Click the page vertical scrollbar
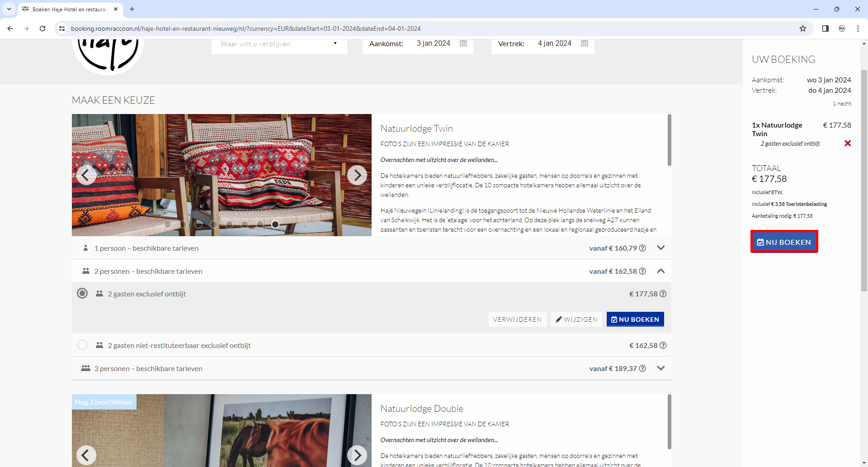Viewport: 868px width, 467px height. click(x=864, y=181)
